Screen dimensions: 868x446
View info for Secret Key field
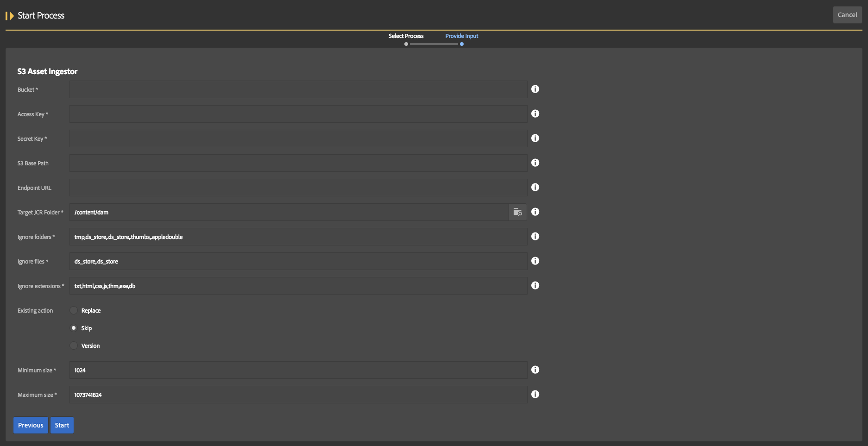(x=535, y=138)
